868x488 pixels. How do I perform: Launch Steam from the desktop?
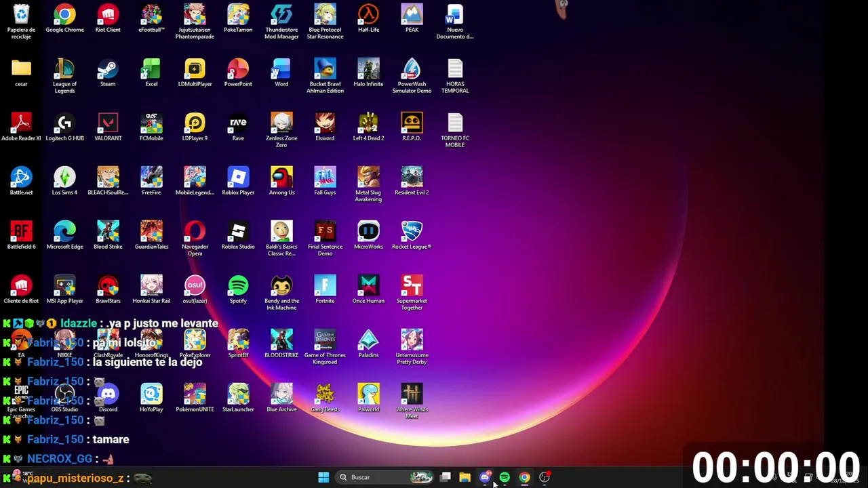(108, 73)
